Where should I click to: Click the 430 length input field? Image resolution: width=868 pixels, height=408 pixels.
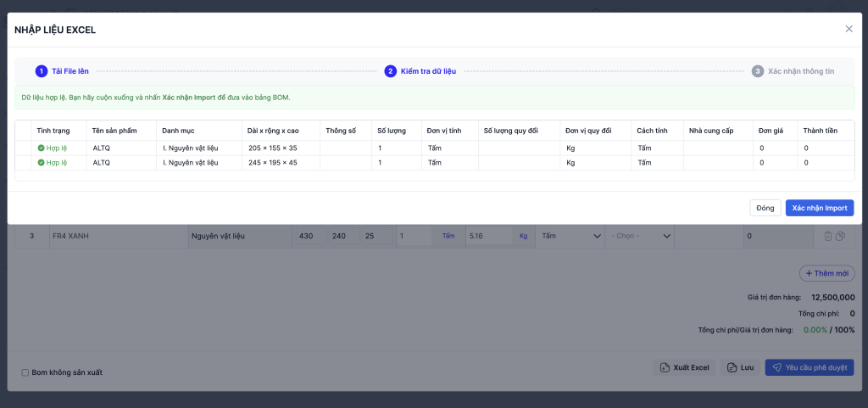pyautogui.click(x=311, y=236)
